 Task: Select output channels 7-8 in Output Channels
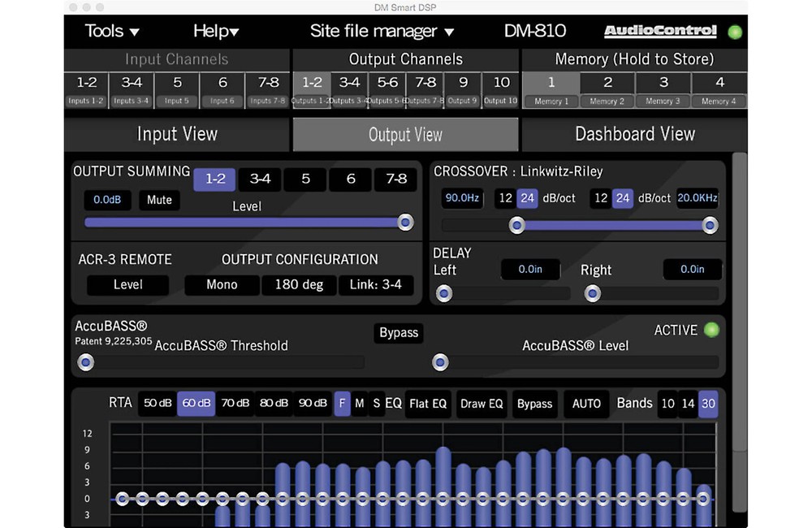click(425, 90)
